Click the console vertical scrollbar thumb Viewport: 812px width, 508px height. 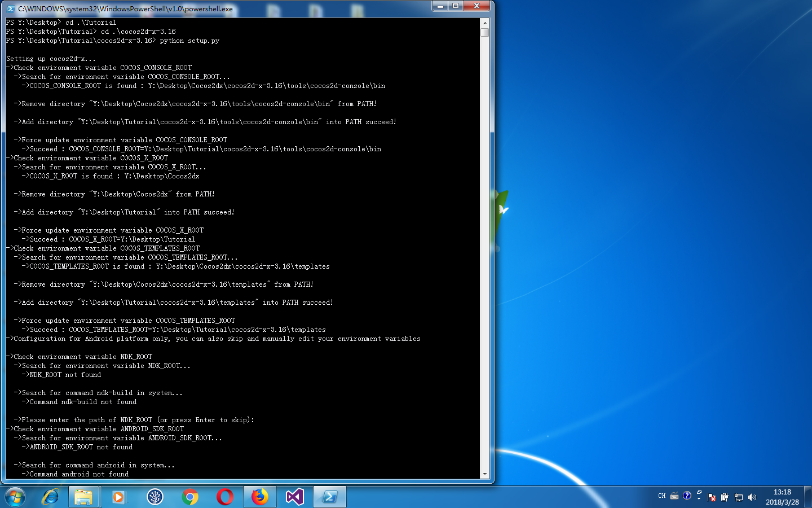click(485, 32)
